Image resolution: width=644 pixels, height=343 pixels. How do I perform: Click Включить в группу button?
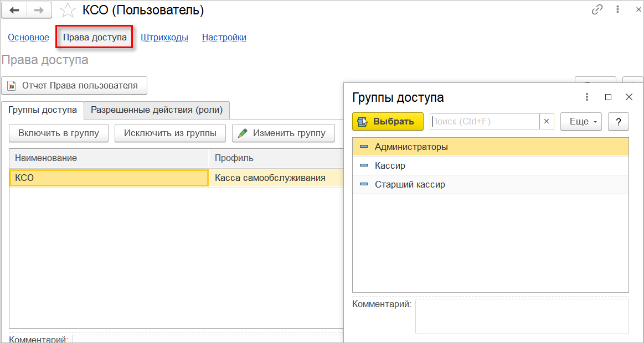[59, 133]
